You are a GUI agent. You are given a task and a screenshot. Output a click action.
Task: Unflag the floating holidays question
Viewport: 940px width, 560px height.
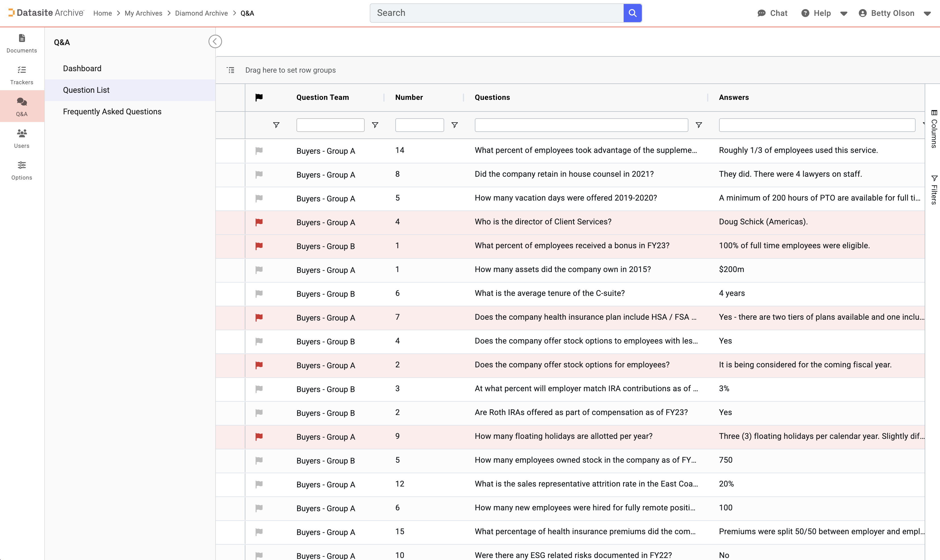pyautogui.click(x=259, y=437)
